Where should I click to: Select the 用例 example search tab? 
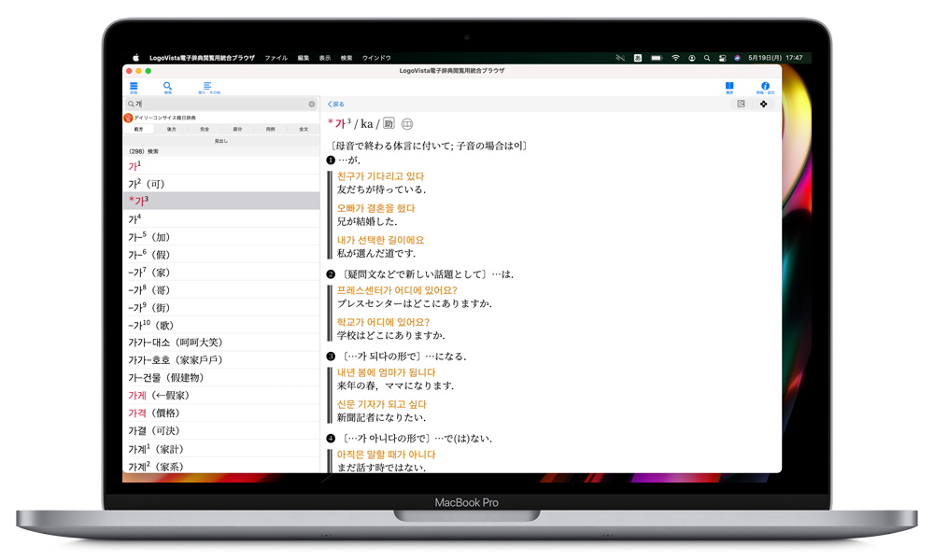pyautogui.click(x=271, y=129)
